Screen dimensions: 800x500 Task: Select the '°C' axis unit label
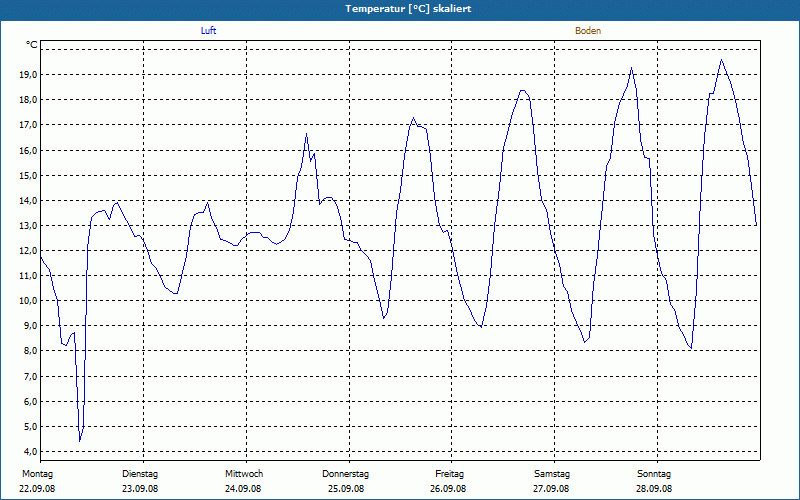coord(32,45)
